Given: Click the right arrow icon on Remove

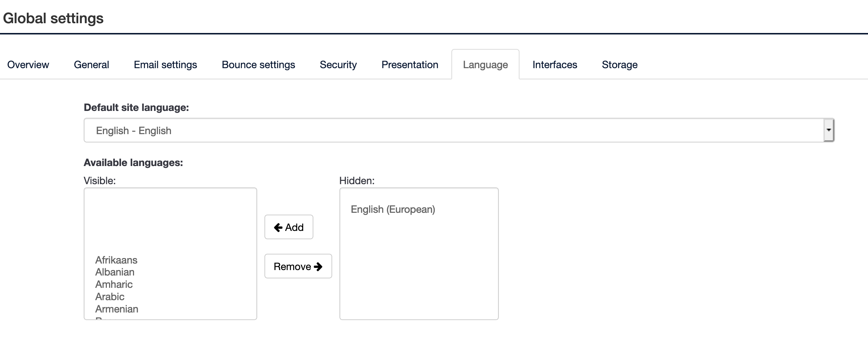Looking at the screenshot, I should [x=318, y=266].
